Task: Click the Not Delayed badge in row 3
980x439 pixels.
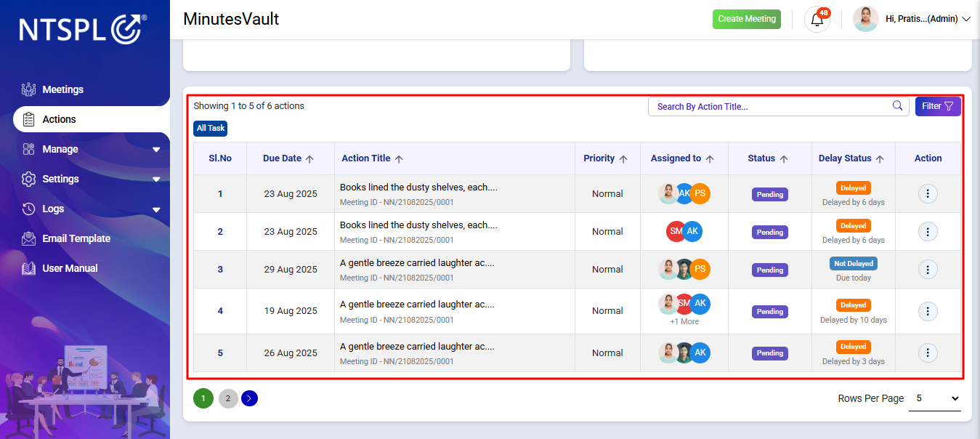Action: pos(854,264)
